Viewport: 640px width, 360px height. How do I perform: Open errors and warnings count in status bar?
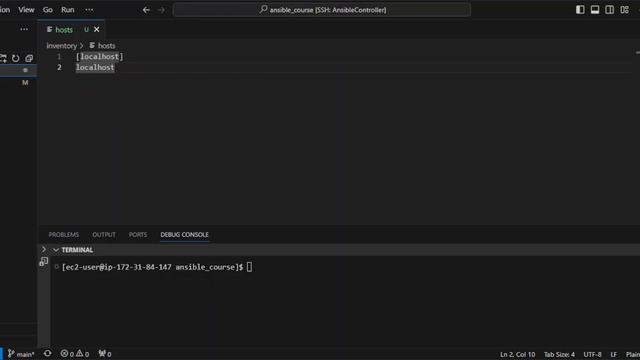click(x=75, y=354)
